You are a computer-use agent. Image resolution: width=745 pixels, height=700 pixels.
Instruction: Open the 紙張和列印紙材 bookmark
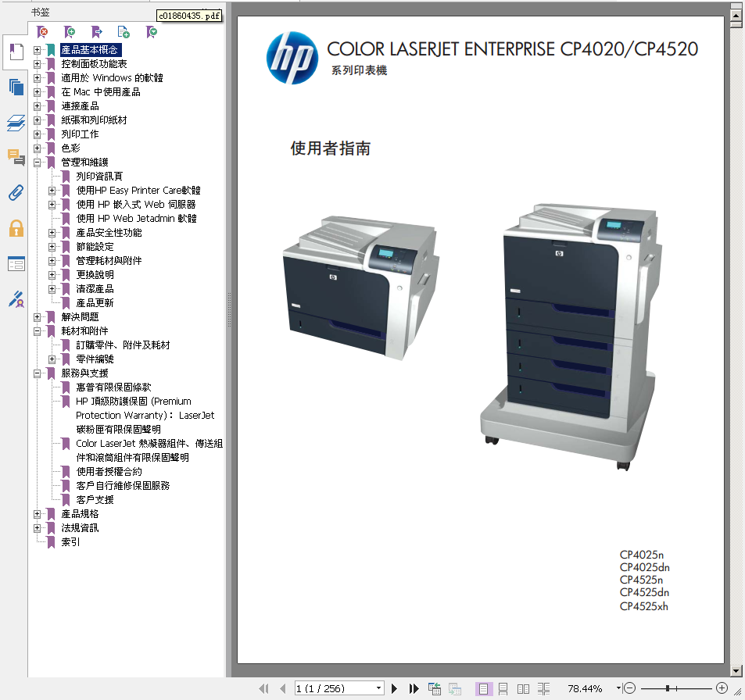pos(94,120)
